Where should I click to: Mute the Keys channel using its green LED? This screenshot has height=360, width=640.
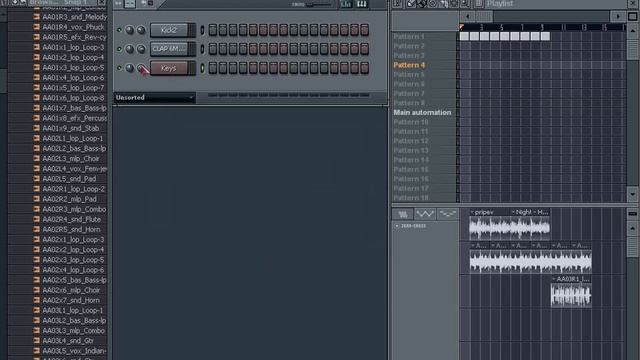119,68
